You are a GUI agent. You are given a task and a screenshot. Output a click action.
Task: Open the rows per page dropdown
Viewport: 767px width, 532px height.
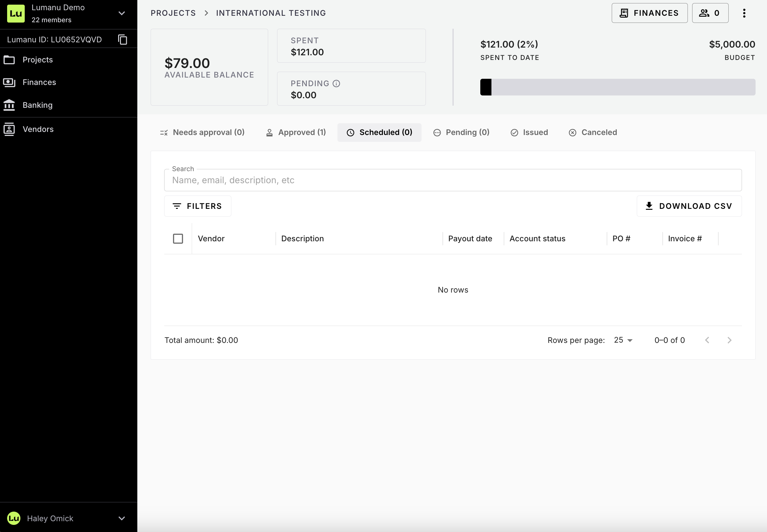(x=623, y=340)
